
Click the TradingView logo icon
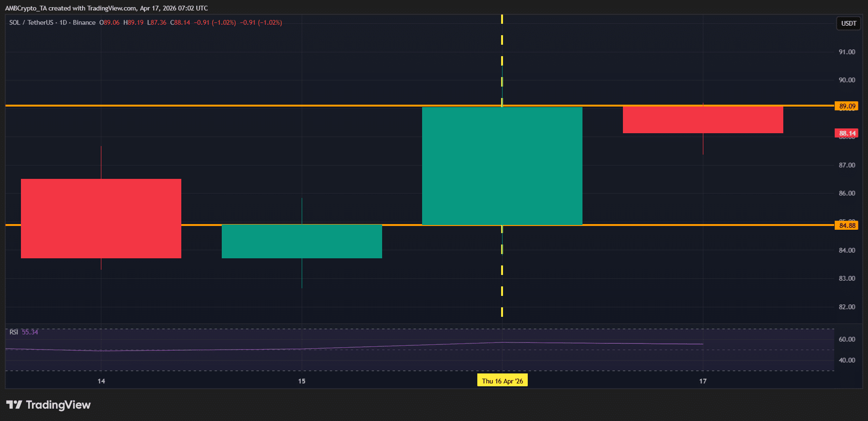pos(14,405)
